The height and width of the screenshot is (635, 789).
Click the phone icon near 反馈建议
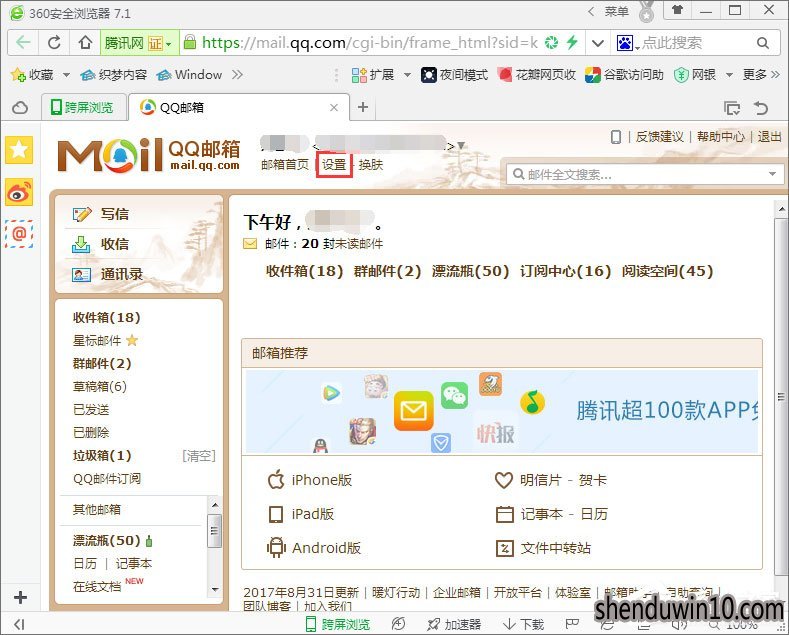615,137
